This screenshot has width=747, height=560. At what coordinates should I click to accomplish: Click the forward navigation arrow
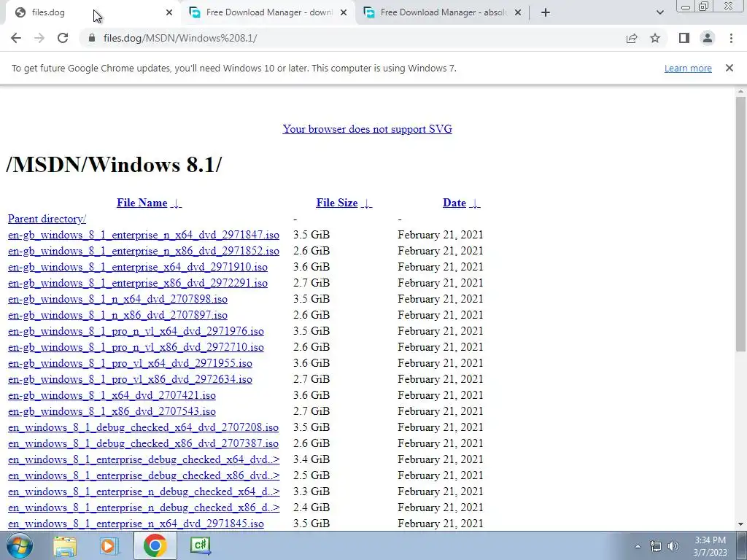[x=39, y=38]
